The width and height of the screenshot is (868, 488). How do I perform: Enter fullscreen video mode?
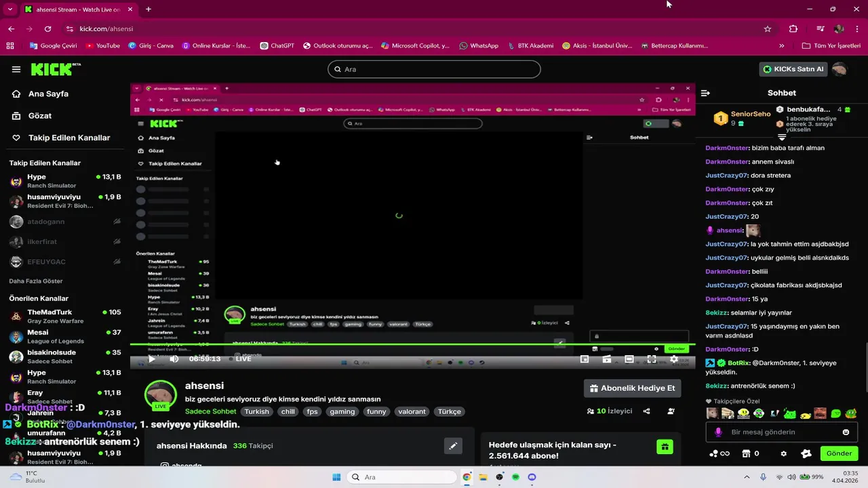coord(652,359)
